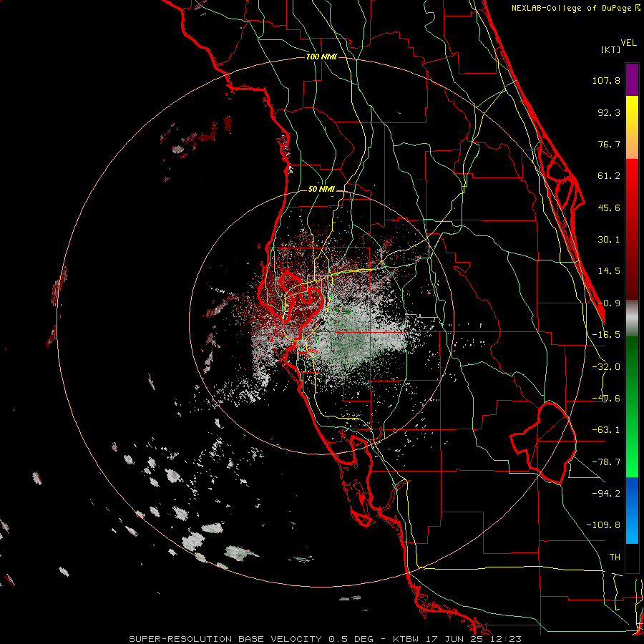Image resolution: width=644 pixels, height=644 pixels.
Task: Select the 30.1 velocity scale value
Action: (x=609, y=240)
